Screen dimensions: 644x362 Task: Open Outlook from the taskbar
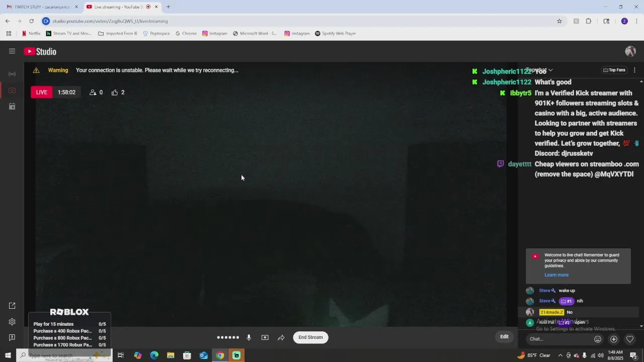tap(203, 355)
